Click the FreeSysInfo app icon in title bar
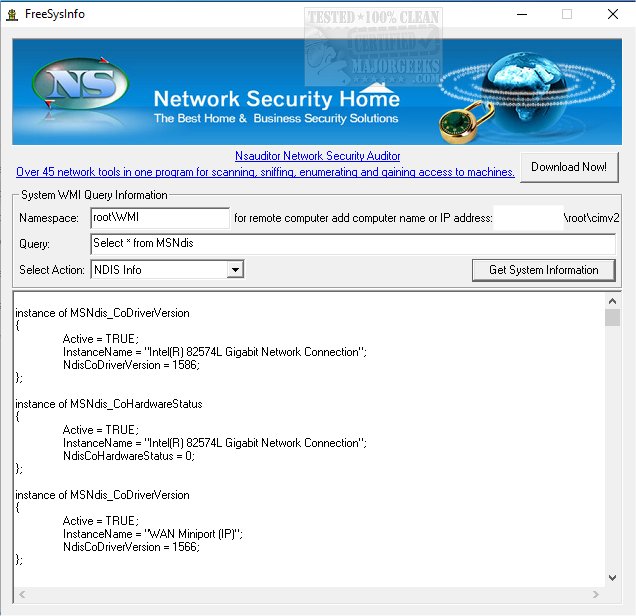Image resolution: width=636 pixels, height=616 pixels. pyautogui.click(x=12, y=15)
